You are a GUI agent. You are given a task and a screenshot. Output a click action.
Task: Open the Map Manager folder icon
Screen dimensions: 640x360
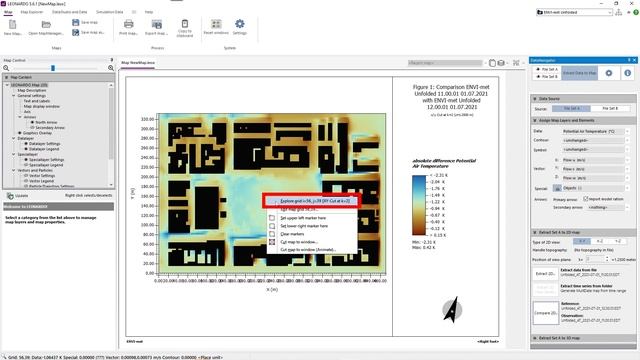pyautogui.click(x=46, y=24)
